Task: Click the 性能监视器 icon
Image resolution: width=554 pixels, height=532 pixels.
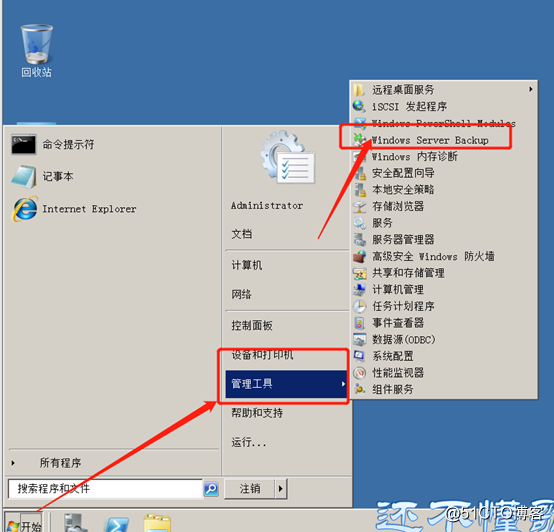Action: [x=360, y=373]
